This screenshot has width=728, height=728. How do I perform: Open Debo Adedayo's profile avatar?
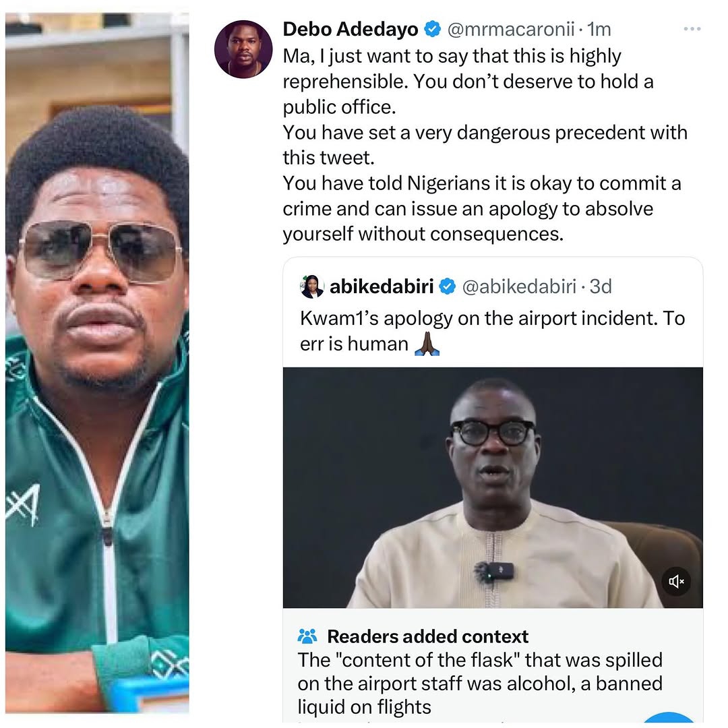(x=243, y=49)
